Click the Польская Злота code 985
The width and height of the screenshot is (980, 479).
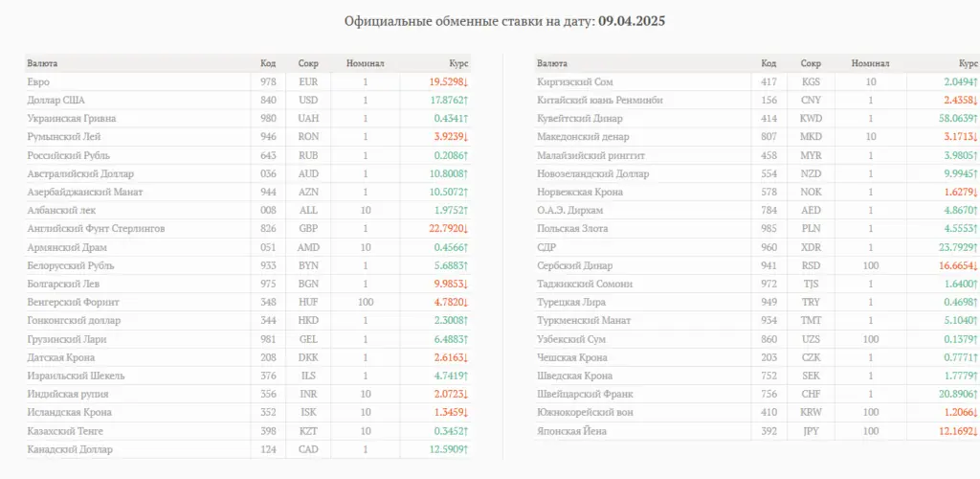click(768, 229)
